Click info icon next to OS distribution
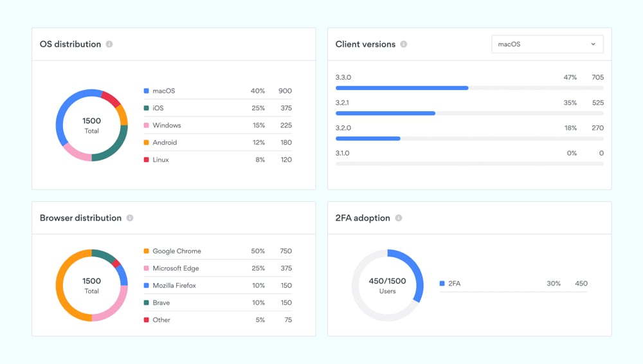This screenshot has height=364, width=643. coord(109,44)
